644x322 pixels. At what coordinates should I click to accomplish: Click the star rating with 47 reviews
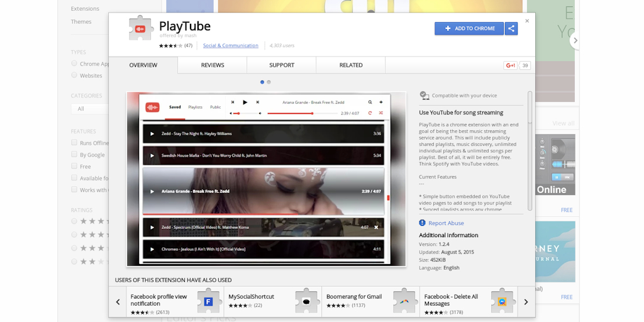click(x=176, y=45)
